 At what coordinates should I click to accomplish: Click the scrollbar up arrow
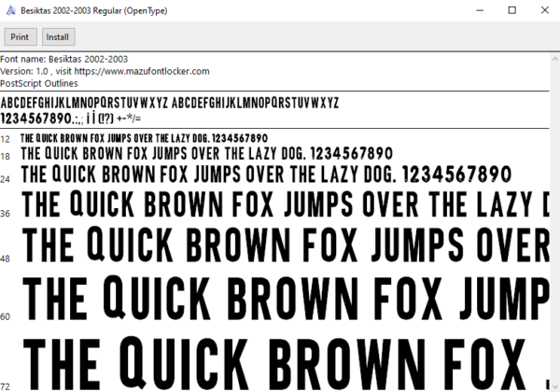[555, 58]
